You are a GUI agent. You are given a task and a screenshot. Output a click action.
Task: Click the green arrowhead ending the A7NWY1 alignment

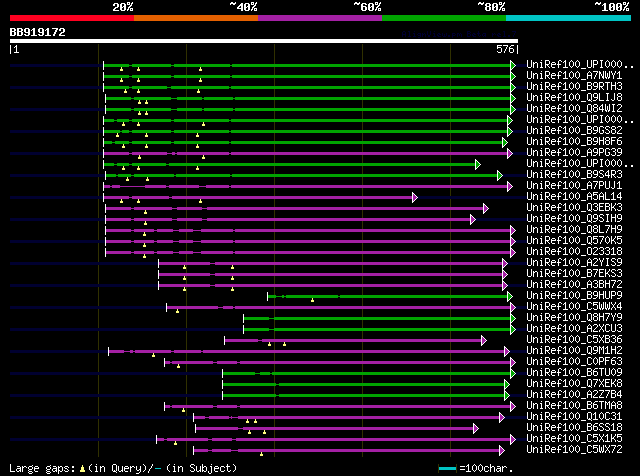coord(513,76)
